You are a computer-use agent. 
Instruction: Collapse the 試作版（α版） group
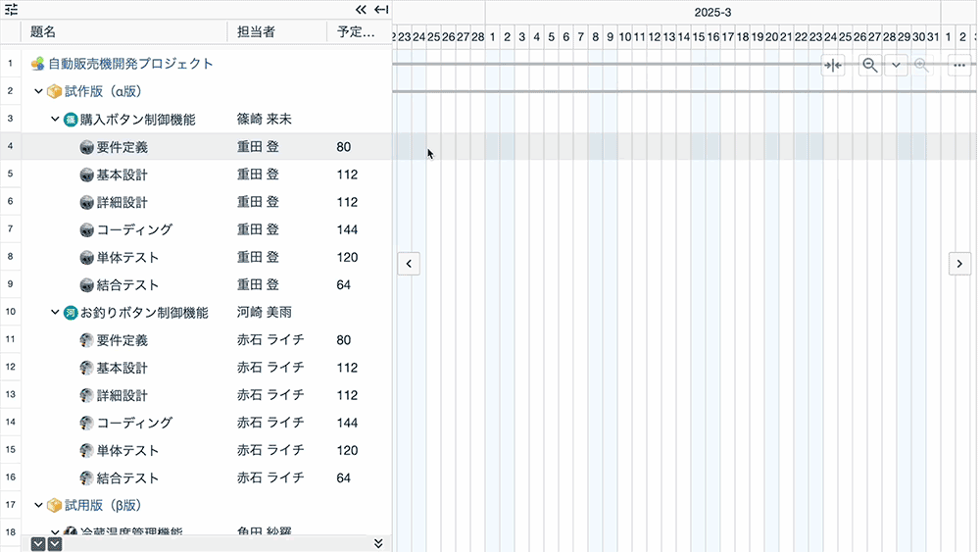(38, 91)
